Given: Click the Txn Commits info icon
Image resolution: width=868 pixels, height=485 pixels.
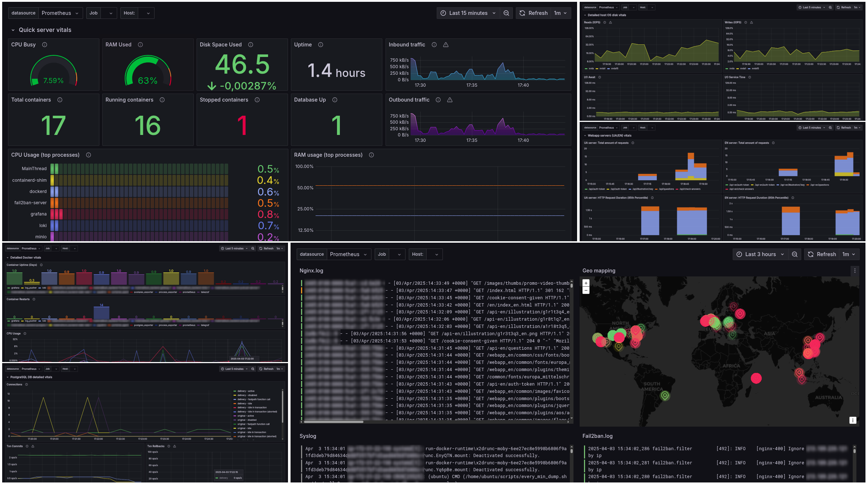Looking at the screenshot, I should click(x=27, y=446).
